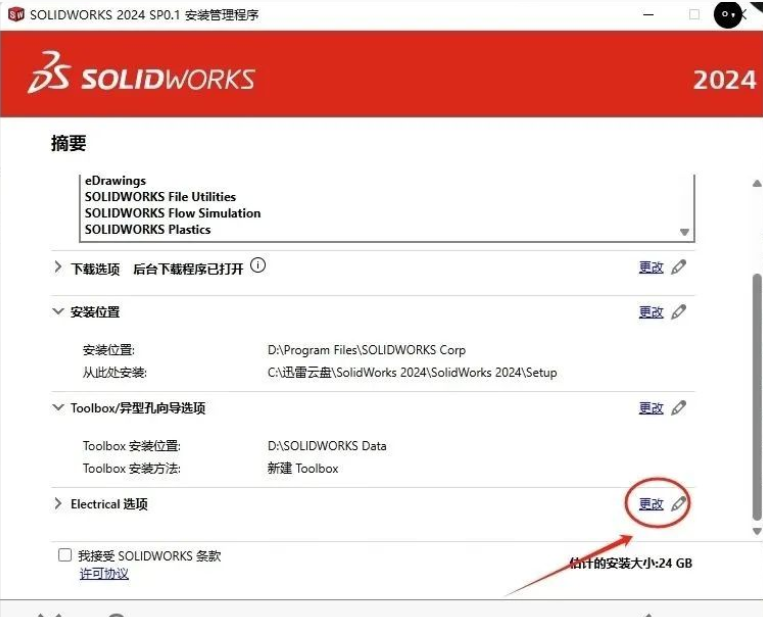Click the pencil icon in the Electrical 选项 row
The height and width of the screenshot is (617, 763).
[678, 504]
